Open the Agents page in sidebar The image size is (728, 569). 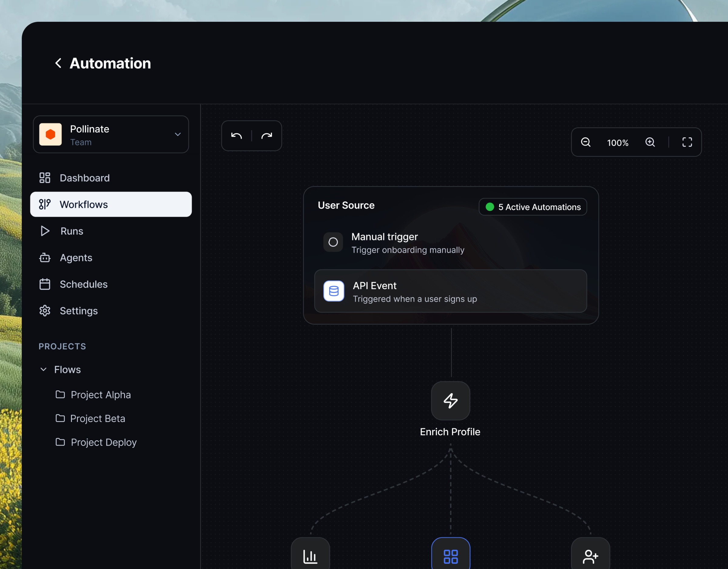[x=76, y=258]
